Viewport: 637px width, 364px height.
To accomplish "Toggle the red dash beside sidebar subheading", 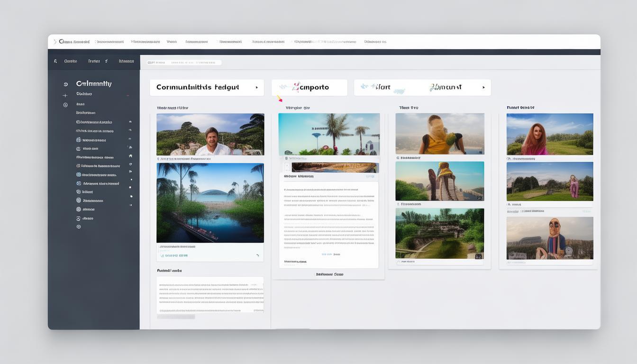I will (127, 96).
